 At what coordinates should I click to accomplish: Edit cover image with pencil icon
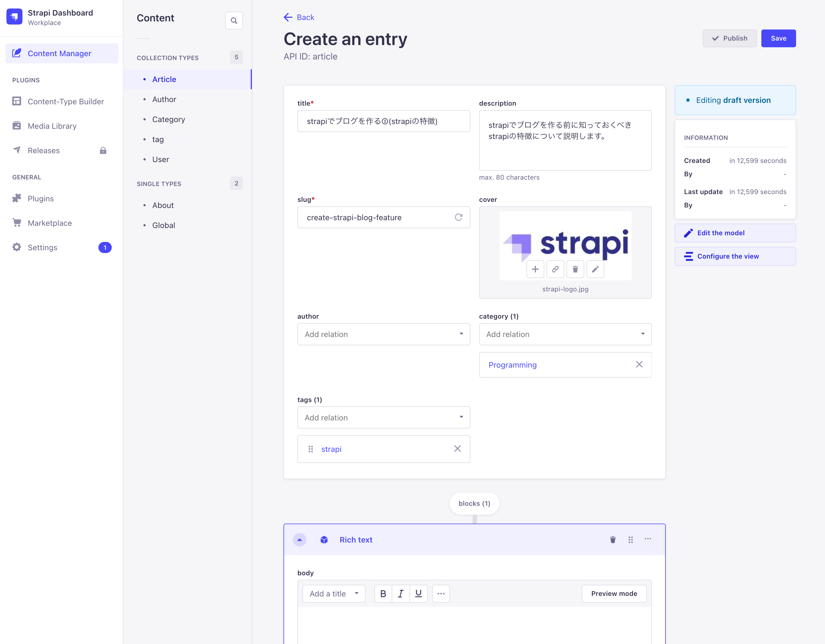pyautogui.click(x=595, y=269)
